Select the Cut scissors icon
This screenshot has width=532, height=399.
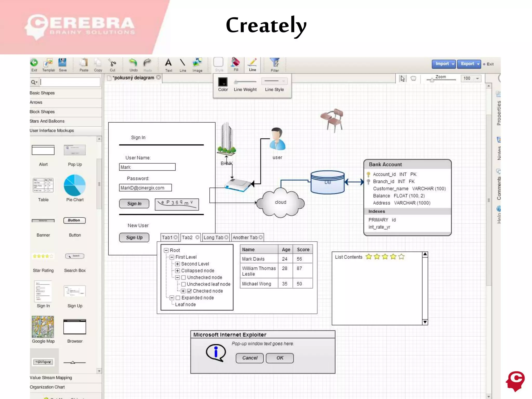click(x=112, y=63)
